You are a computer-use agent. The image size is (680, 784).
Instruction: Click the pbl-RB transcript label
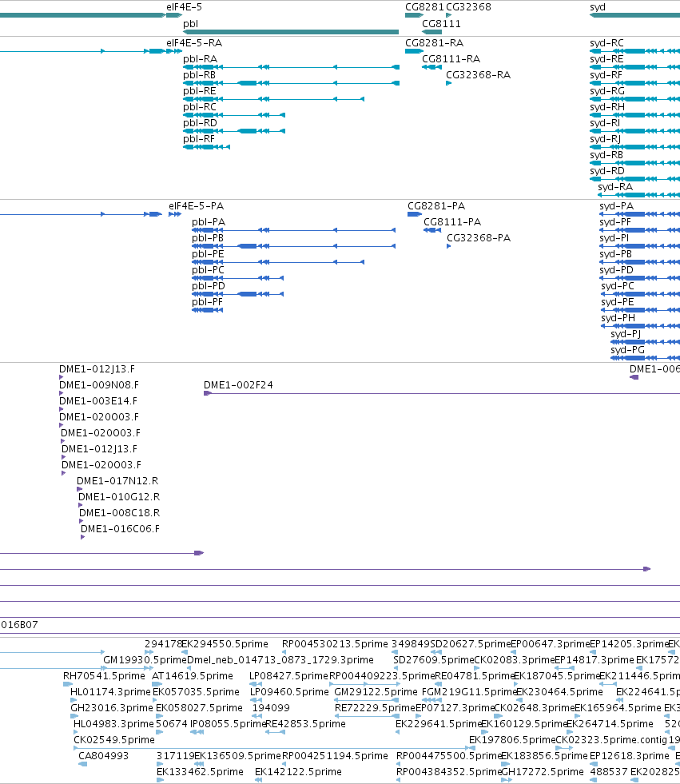(x=200, y=75)
